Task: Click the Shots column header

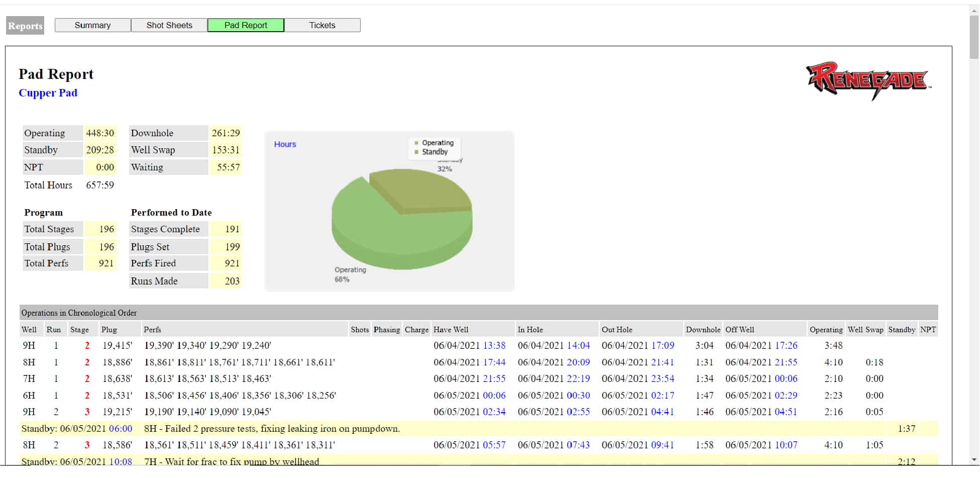Action: [x=360, y=330]
